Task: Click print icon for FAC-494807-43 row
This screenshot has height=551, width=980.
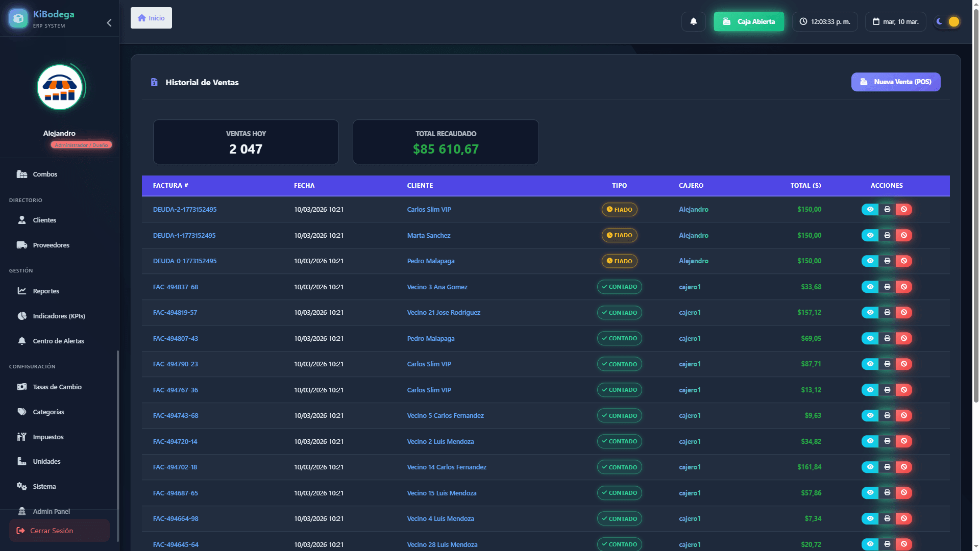Action: [887, 338]
